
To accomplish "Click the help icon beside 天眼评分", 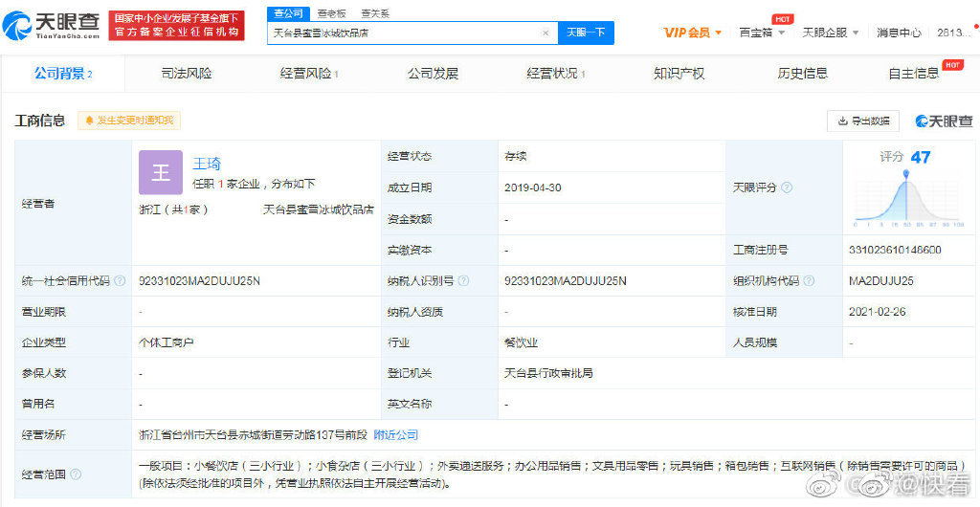I will click(787, 188).
